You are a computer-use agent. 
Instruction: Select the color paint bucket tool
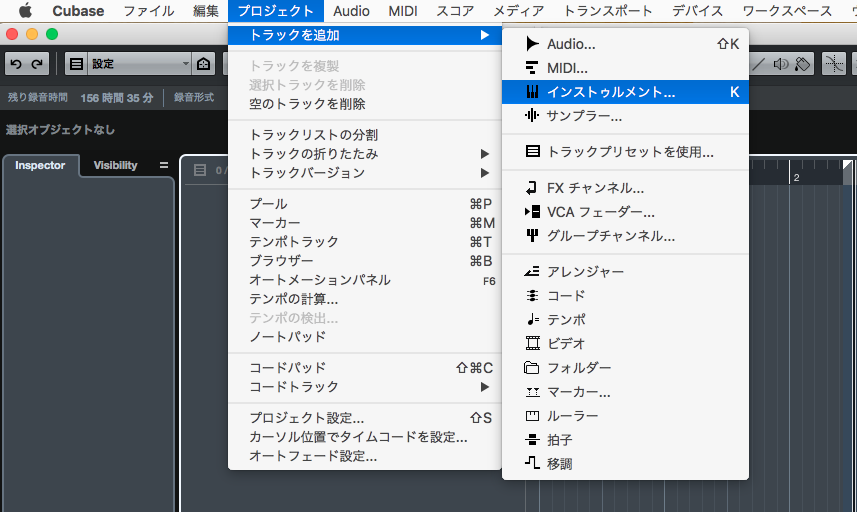pyautogui.click(x=802, y=64)
